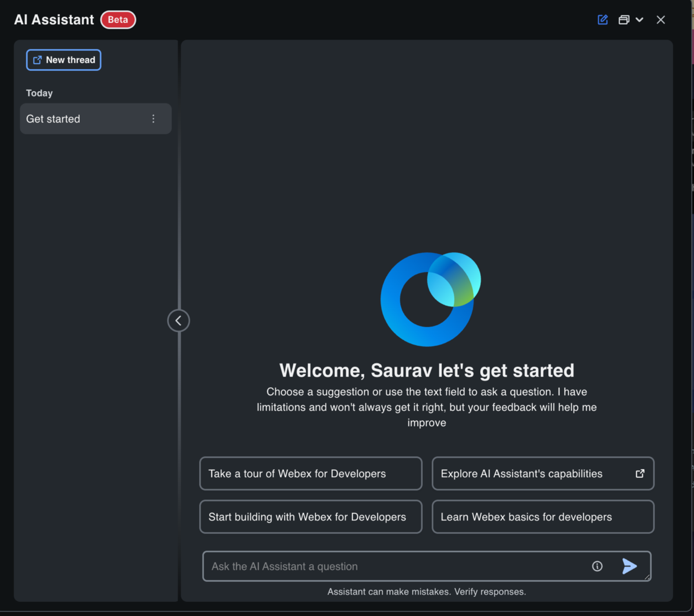
Task: Click the 'Welcome, Saurav let's get started' heading
Action: click(427, 370)
